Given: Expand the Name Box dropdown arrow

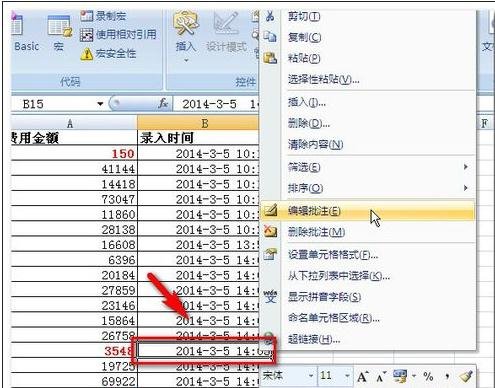Looking at the screenshot, I should tap(100, 104).
